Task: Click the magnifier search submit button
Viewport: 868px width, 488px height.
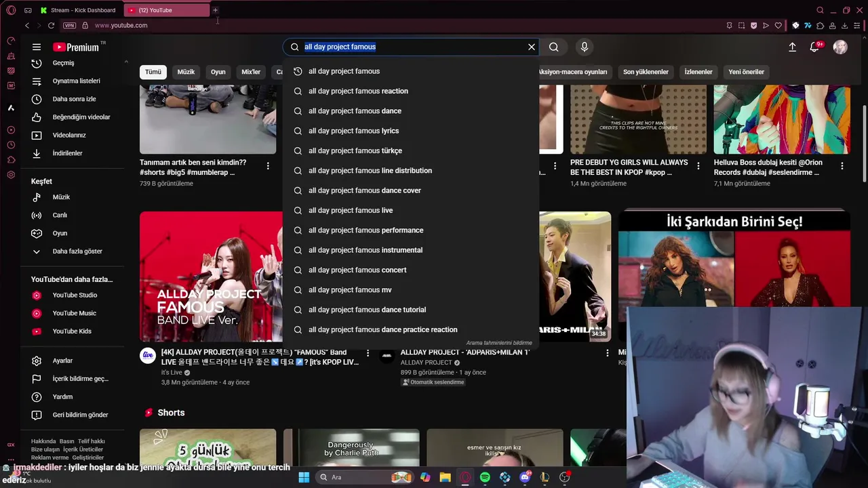Action: pyautogui.click(x=554, y=47)
